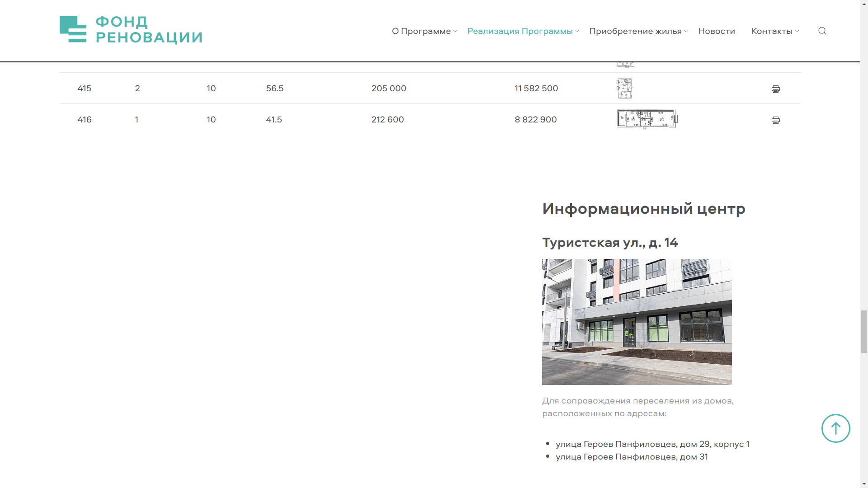
Task: Open floor plan thumbnail for apartment 416
Action: click(647, 119)
